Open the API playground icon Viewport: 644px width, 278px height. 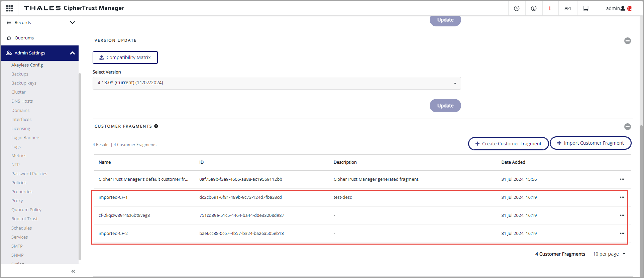tap(567, 8)
